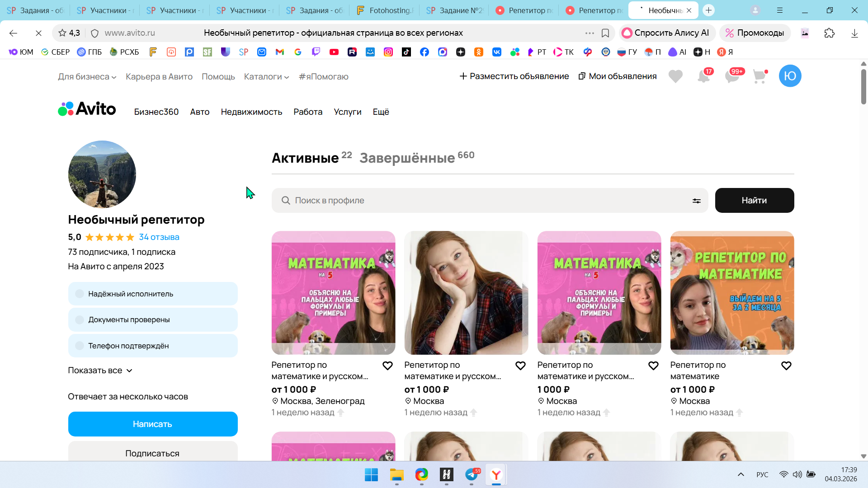
Task: Focus the Поиск в профиле search field
Action: (x=488, y=201)
